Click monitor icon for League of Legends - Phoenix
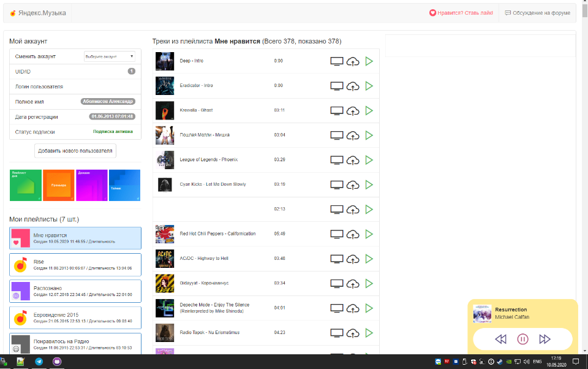The image size is (588, 369). click(337, 160)
